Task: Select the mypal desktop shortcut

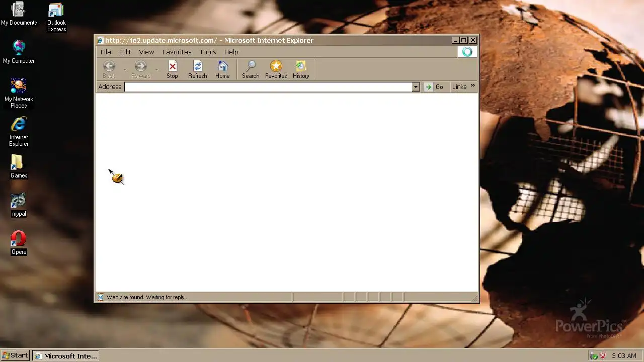Action: tap(19, 205)
